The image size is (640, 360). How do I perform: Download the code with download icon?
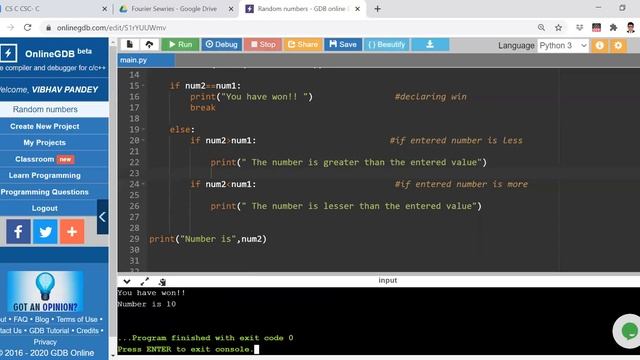(430, 44)
